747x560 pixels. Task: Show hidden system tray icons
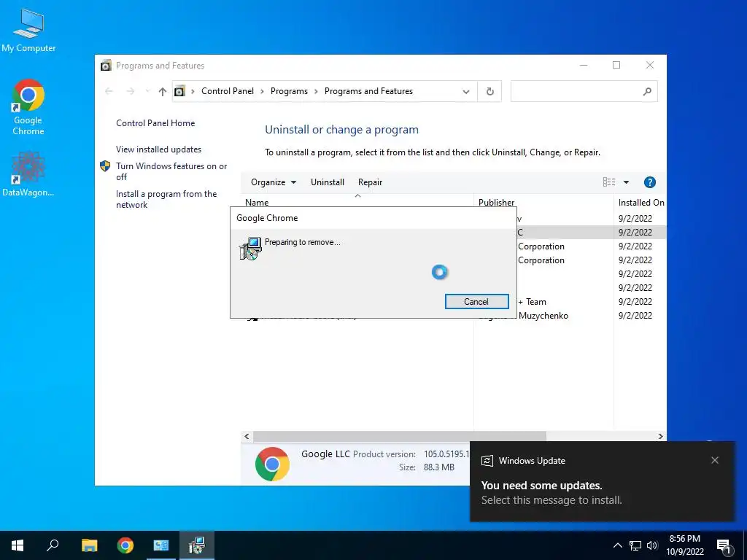(617, 545)
